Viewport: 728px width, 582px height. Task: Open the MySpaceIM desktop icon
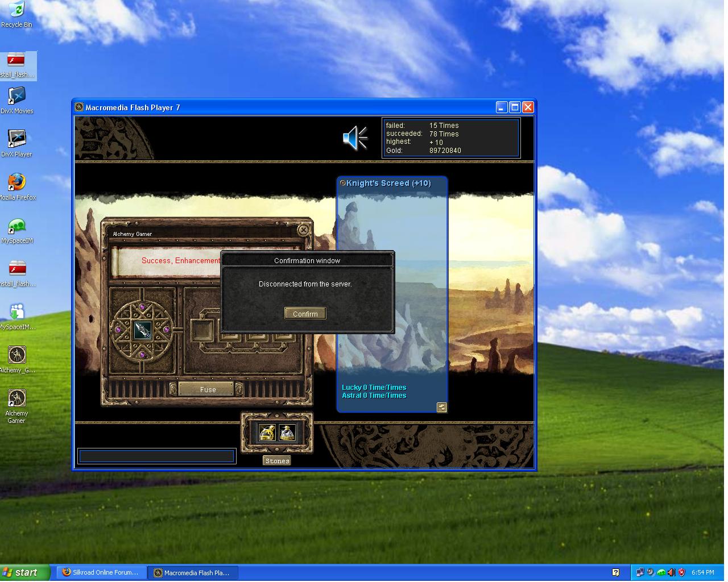(16, 230)
